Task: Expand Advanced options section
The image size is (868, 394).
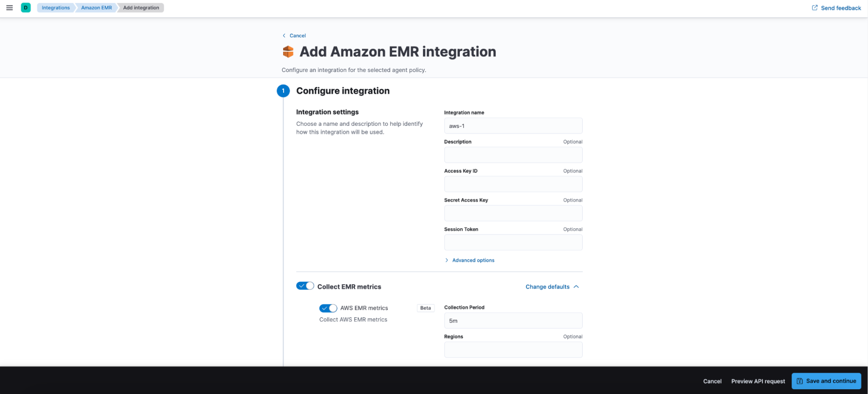Action: pyautogui.click(x=473, y=260)
